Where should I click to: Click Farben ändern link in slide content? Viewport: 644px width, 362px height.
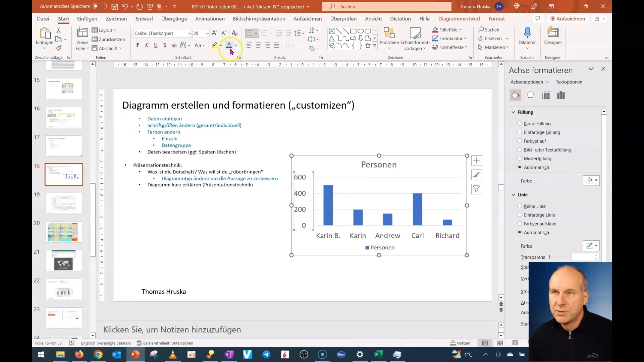click(x=164, y=132)
